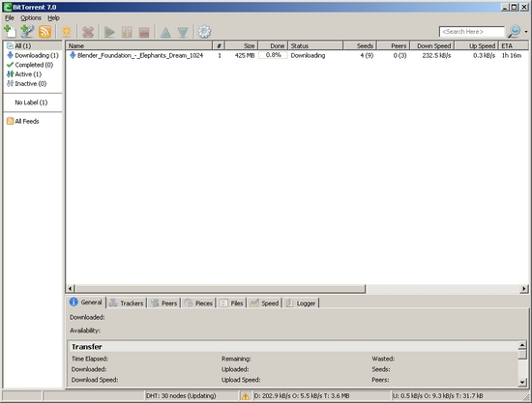The image size is (532, 403).
Task: Click the upload rate U: 0.5 kB/s status
Action: pyautogui.click(x=437, y=395)
